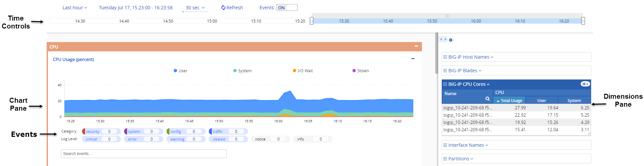Toggle the security category event filter
The image size is (644, 166).
101,132
